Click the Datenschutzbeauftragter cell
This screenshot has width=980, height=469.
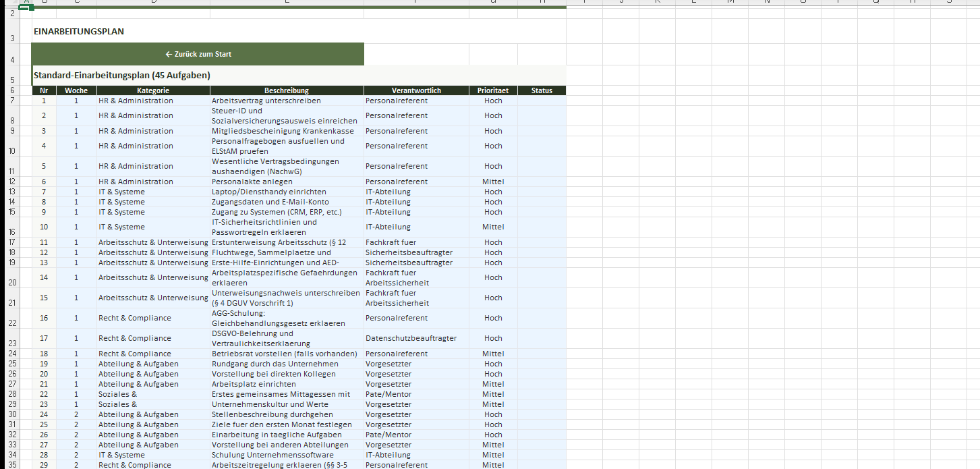tap(416, 338)
